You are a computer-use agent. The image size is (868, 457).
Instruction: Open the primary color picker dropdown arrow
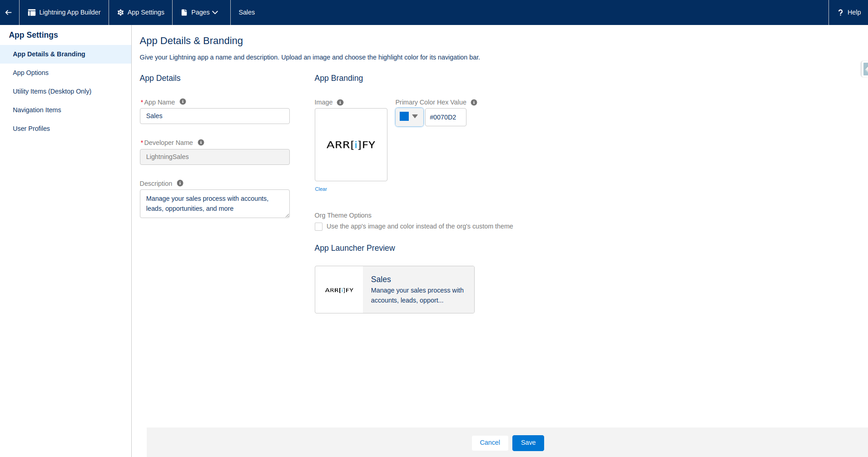tap(415, 117)
